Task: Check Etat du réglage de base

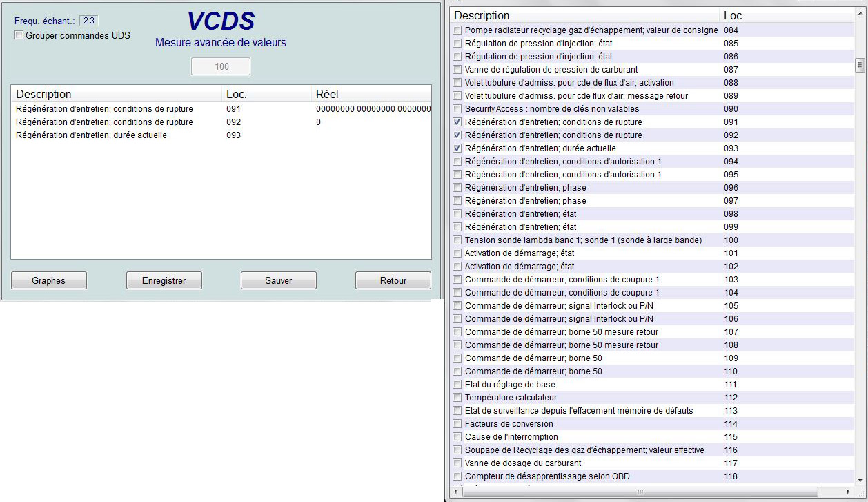Action: pos(457,385)
